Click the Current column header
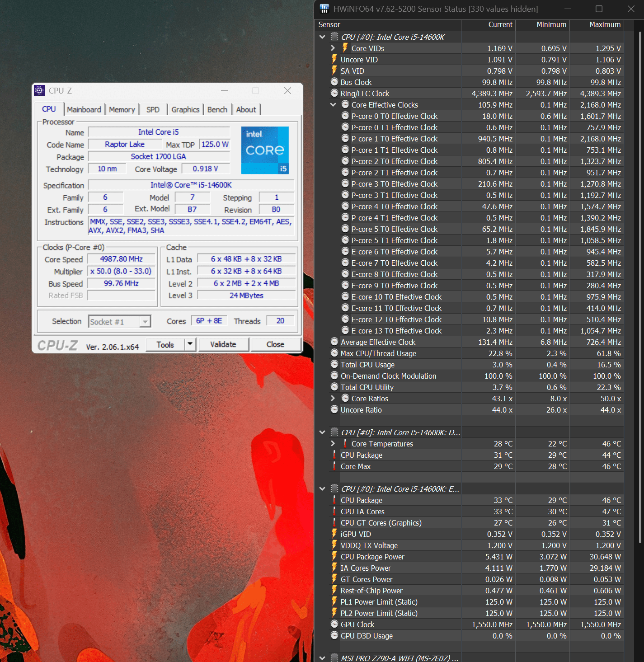Image resolution: width=644 pixels, height=662 pixels. (x=488, y=24)
